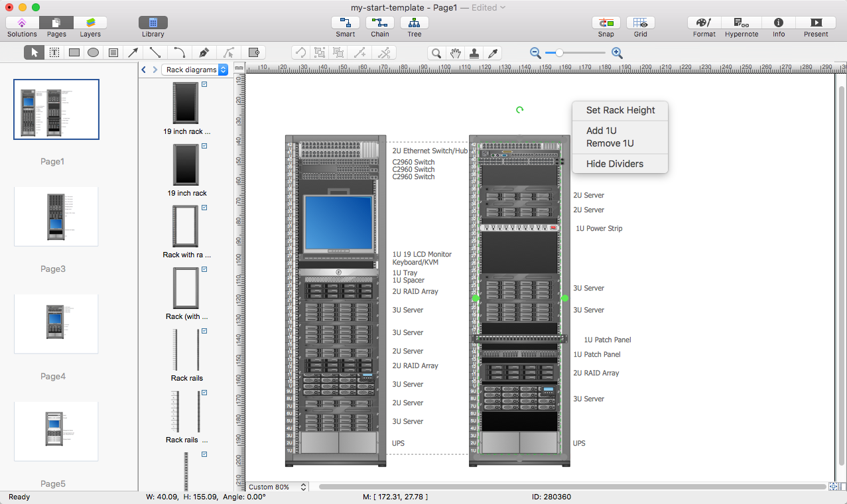
Task: Enable the Snap toolbar option
Action: [x=606, y=25]
